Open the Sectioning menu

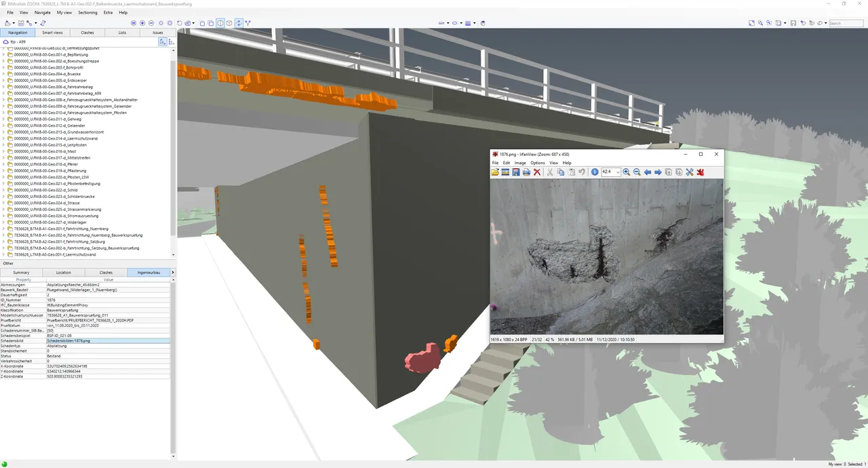point(87,12)
